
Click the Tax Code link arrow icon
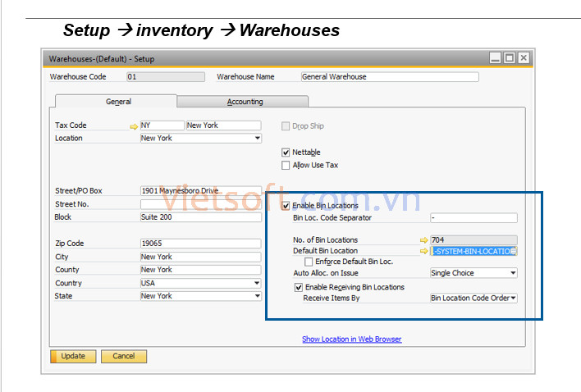[x=134, y=125]
